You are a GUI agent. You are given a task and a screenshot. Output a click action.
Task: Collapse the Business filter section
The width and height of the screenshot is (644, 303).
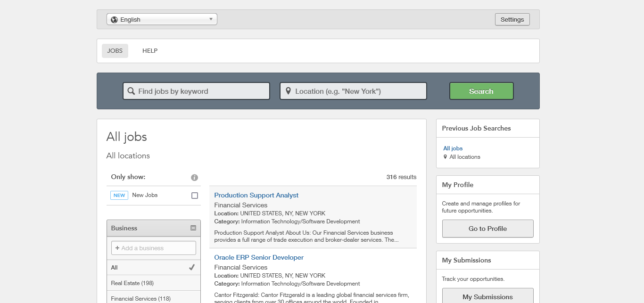click(x=193, y=228)
